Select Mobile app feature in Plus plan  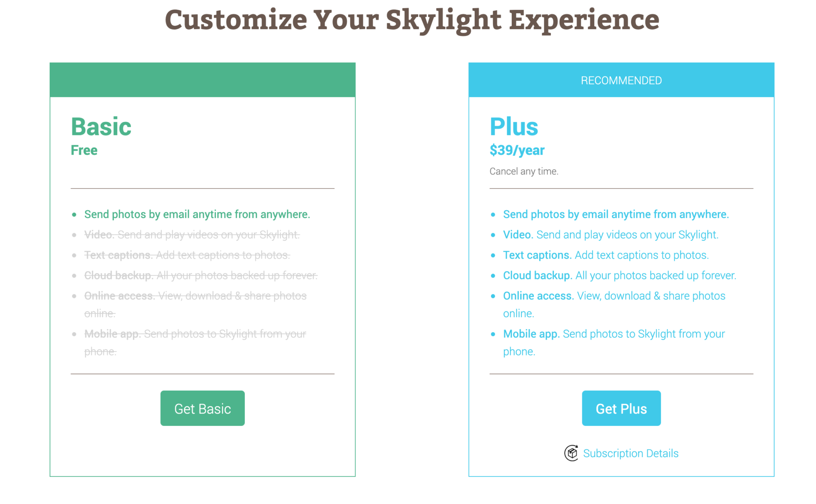[x=614, y=334]
